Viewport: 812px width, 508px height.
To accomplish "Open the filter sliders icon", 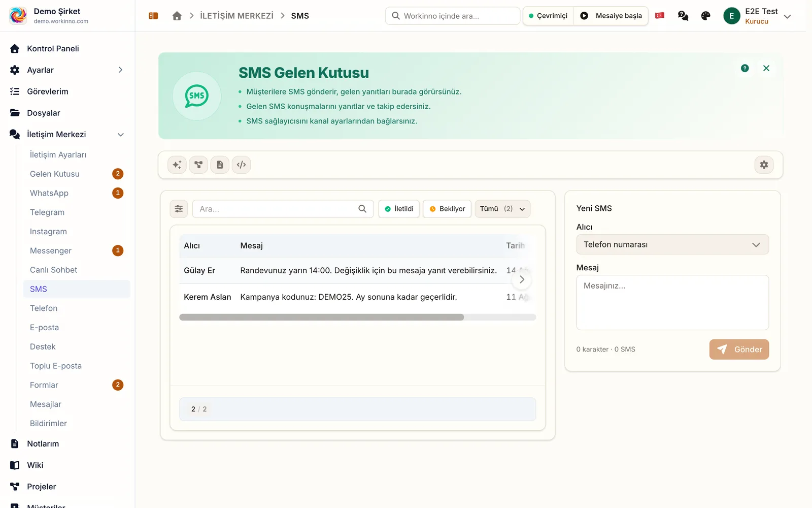I will click(179, 209).
